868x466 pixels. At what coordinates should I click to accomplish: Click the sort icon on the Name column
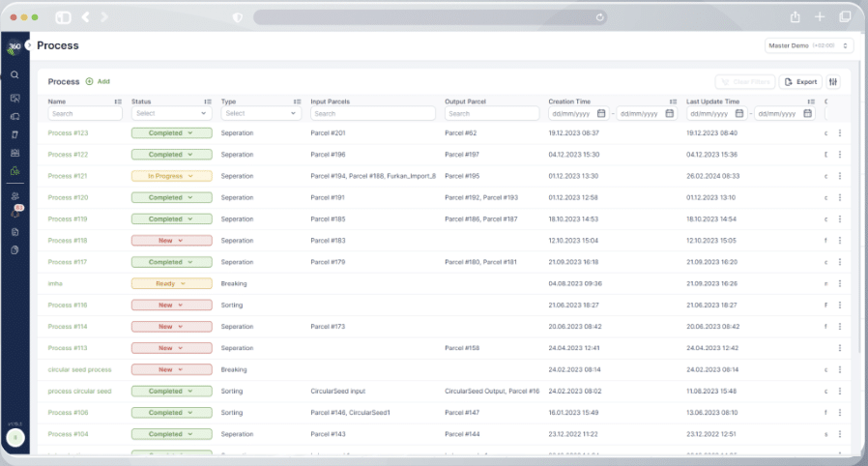(x=118, y=102)
